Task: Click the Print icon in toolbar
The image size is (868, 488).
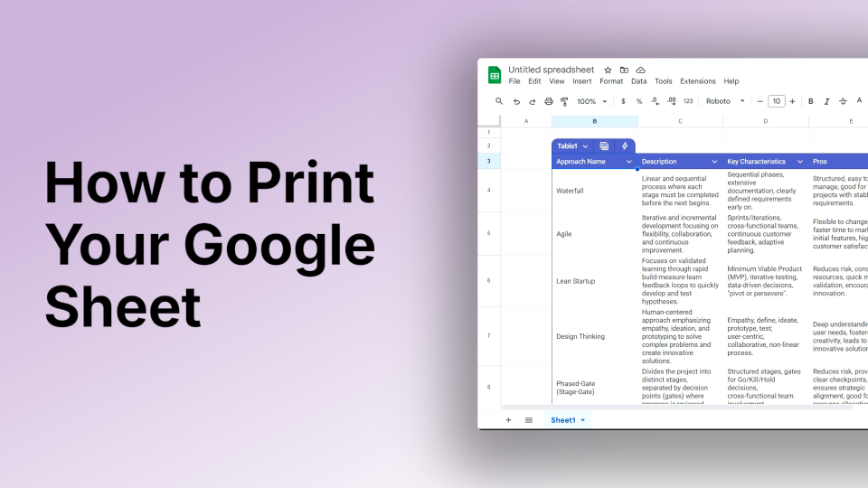Action: (x=549, y=101)
